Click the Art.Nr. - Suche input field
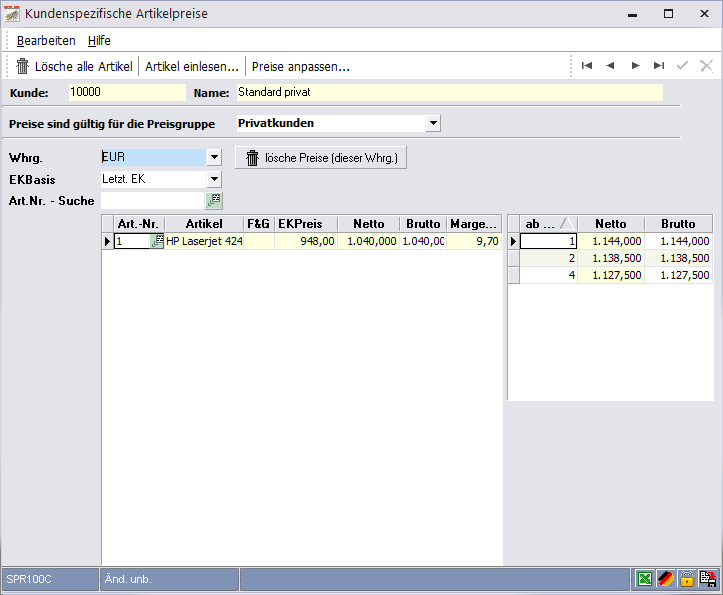Viewport: 723px width, 595px height. [x=153, y=201]
